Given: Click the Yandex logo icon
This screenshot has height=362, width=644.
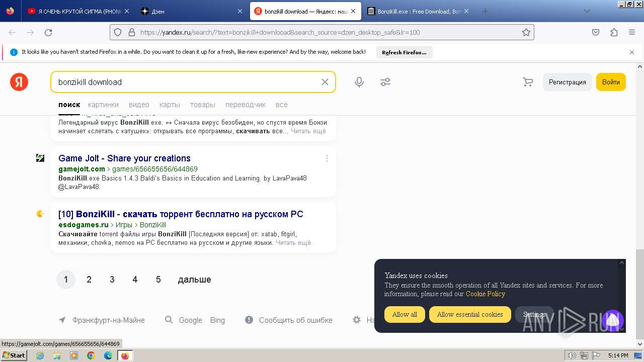Looking at the screenshot, I should [x=19, y=82].
